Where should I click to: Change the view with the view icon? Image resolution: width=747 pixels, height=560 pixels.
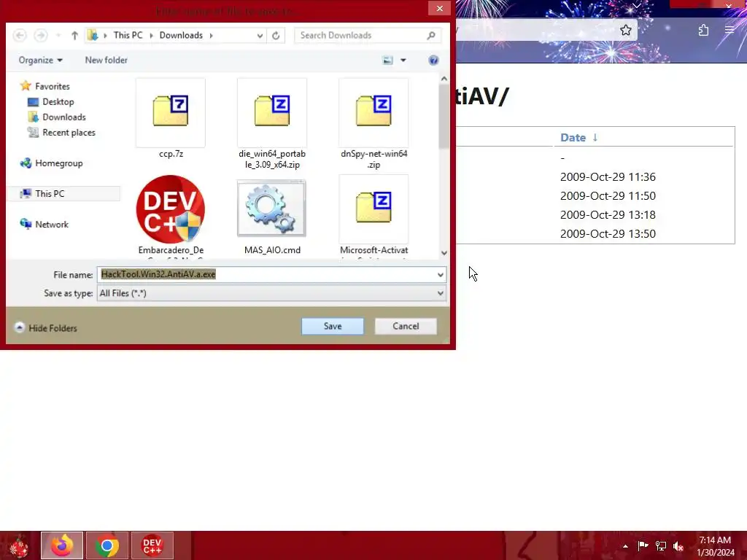click(x=388, y=60)
